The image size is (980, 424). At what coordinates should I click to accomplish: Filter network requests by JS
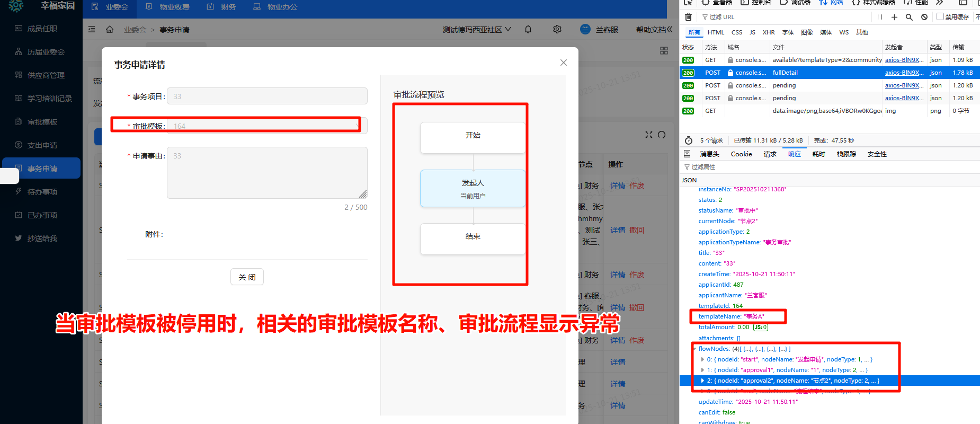(752, 32)
